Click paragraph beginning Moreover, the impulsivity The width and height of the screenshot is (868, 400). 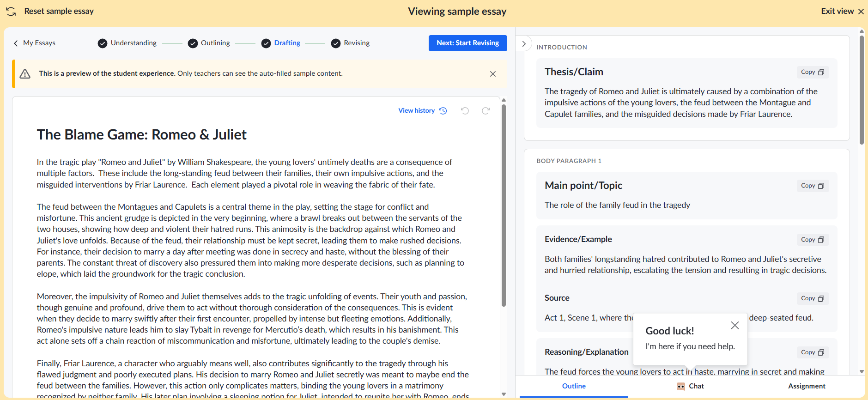point(252,319)
